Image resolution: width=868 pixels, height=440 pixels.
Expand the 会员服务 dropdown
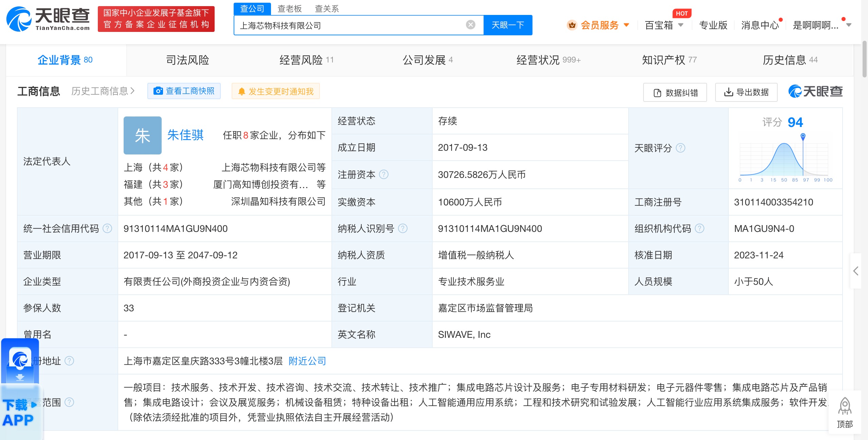click(627, 25)
